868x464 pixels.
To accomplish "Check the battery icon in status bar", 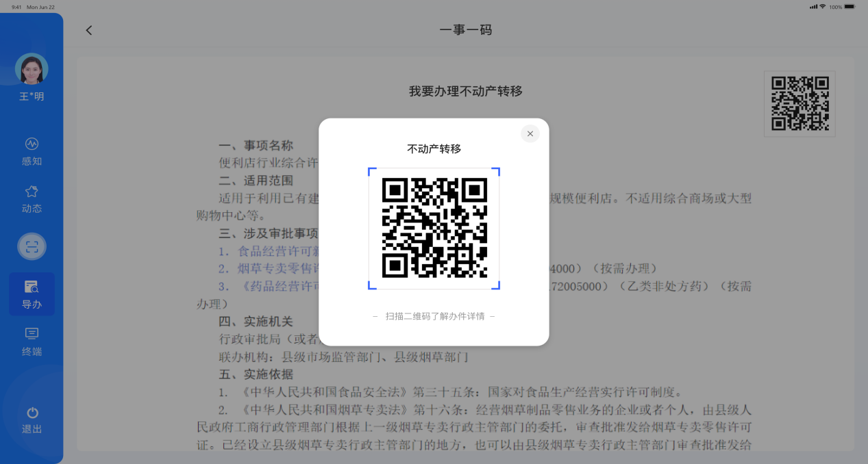I will pyautogui.click(x=850, y=7).
